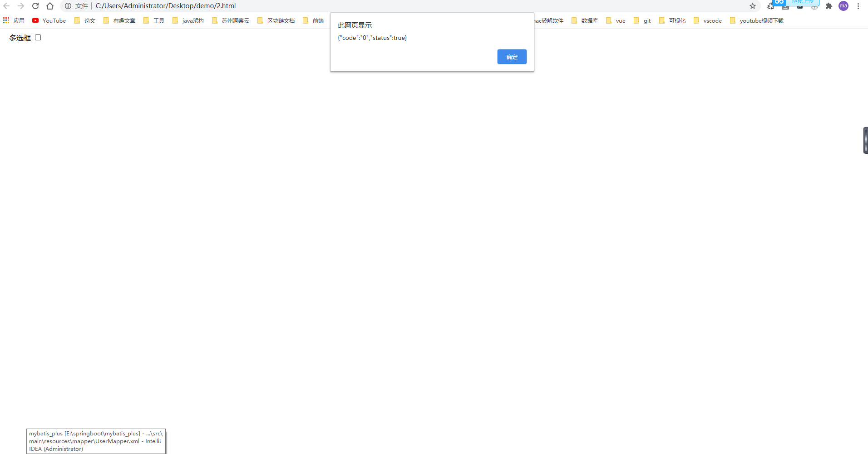Open the three-dot Chrome menu

pos(858,6)
